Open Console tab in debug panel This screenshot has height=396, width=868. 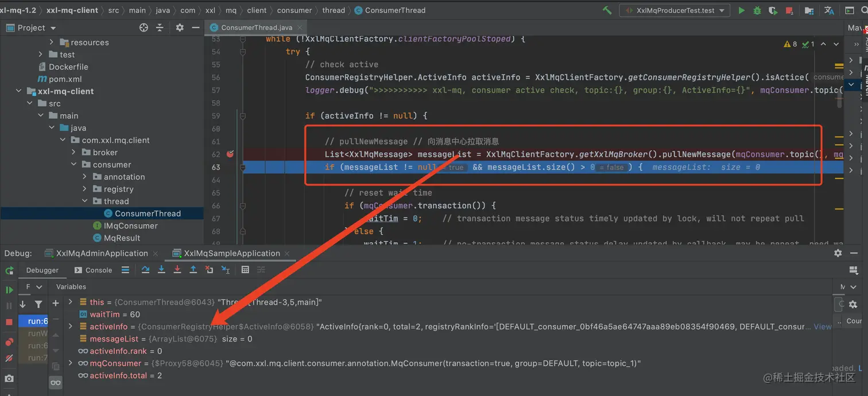point(93,270)
